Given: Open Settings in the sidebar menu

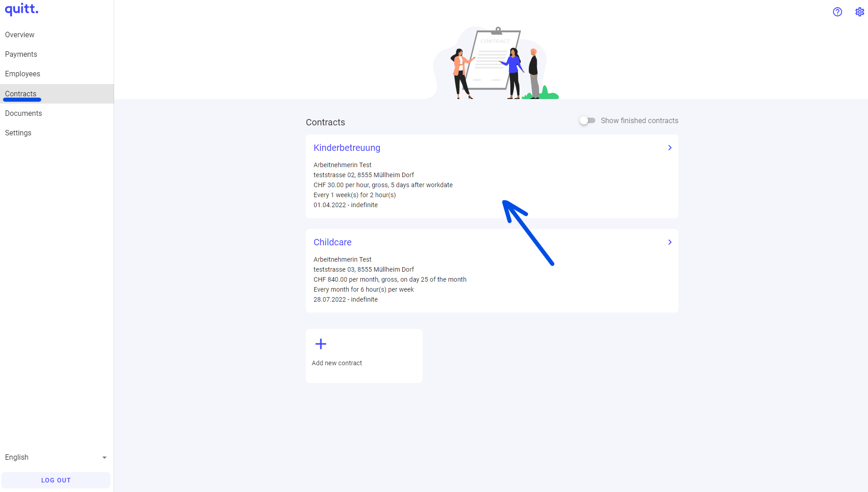Looking at the screenshot, I should click(x=18, y=133).
